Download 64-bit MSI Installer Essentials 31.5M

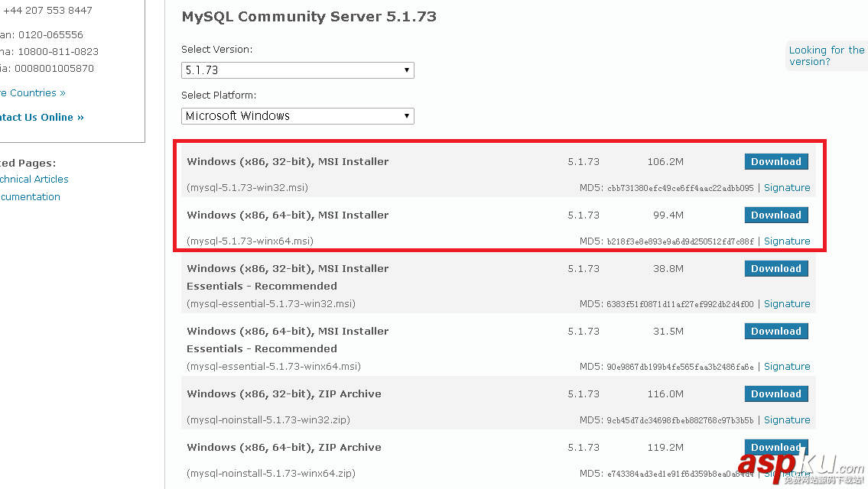click(x=775, y=331)
